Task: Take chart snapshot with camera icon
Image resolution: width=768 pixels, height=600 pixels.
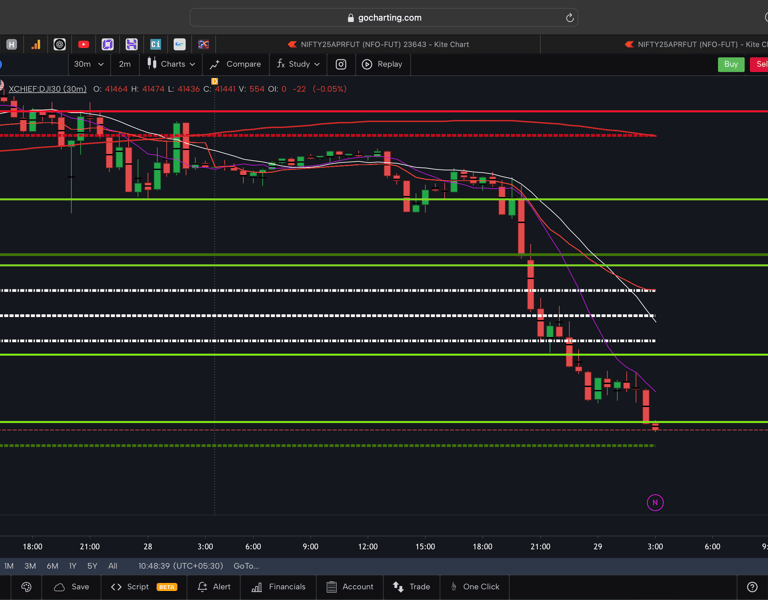Action: (341, 64)
